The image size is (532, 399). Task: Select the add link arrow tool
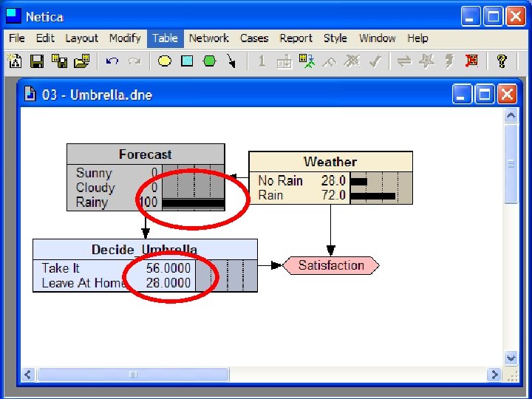[231, 61]
